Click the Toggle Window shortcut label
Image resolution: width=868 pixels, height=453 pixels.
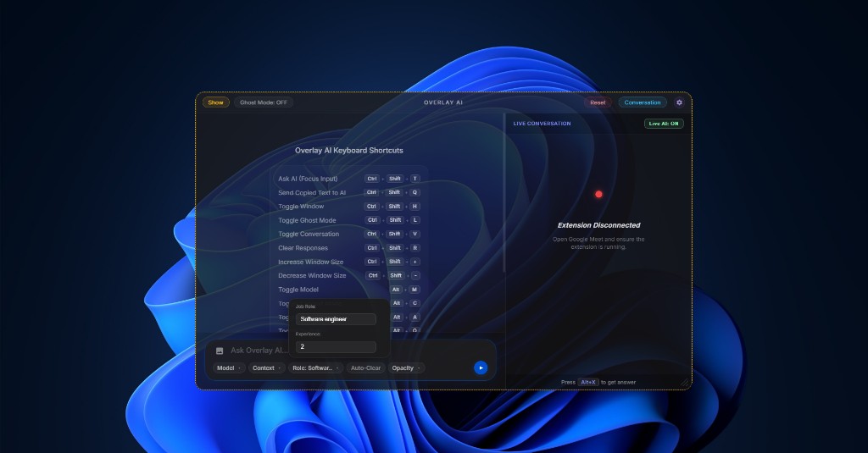pos(301,207)
